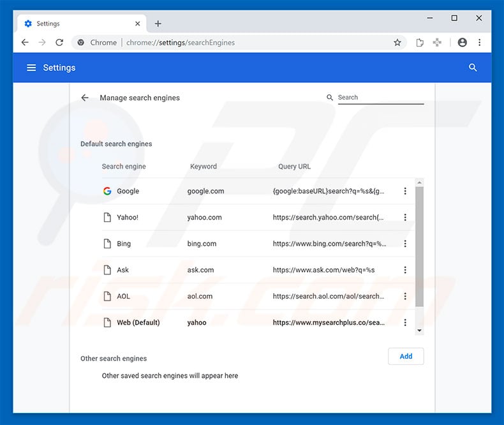Select the AOL search engine name

123,296
